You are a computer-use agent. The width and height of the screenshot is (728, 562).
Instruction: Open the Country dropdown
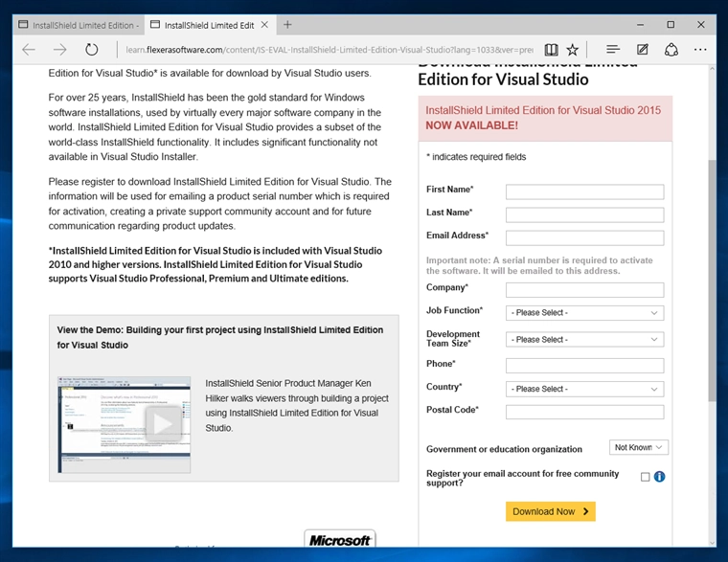coord(584,389)
